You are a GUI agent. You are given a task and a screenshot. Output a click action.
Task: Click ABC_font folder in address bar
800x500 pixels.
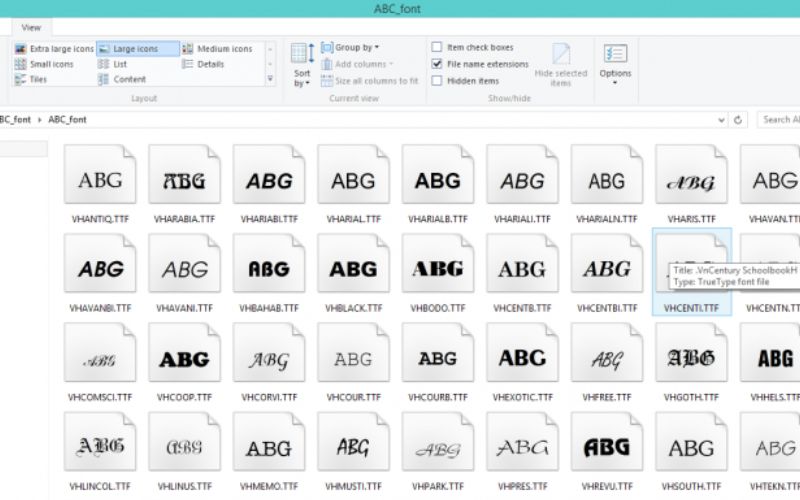67,119
